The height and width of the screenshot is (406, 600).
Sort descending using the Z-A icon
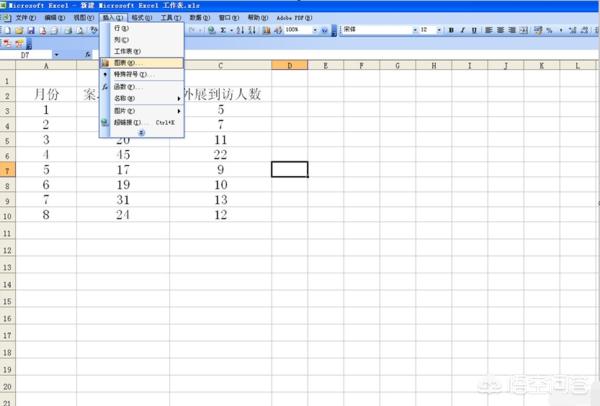(x=251, y=30)
